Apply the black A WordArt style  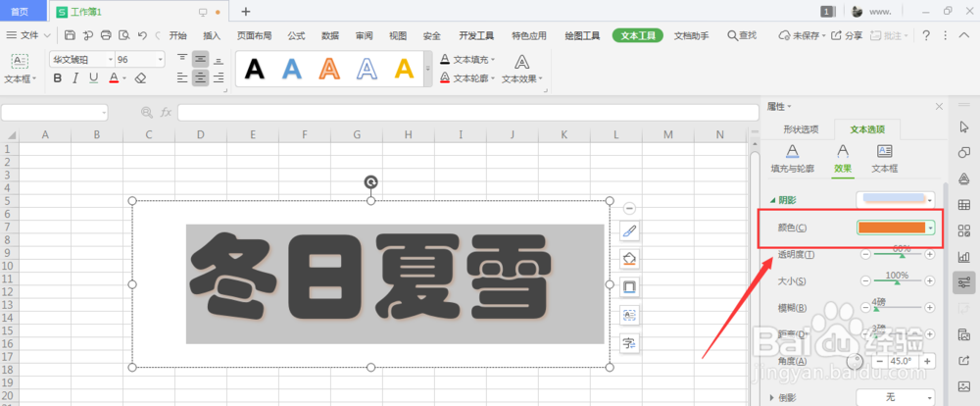pos(255,69)
